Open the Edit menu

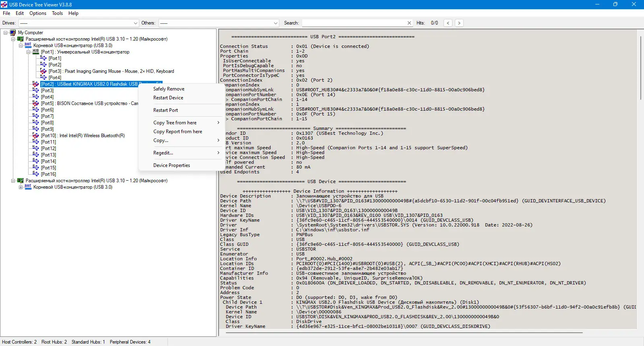click(20, 13)
